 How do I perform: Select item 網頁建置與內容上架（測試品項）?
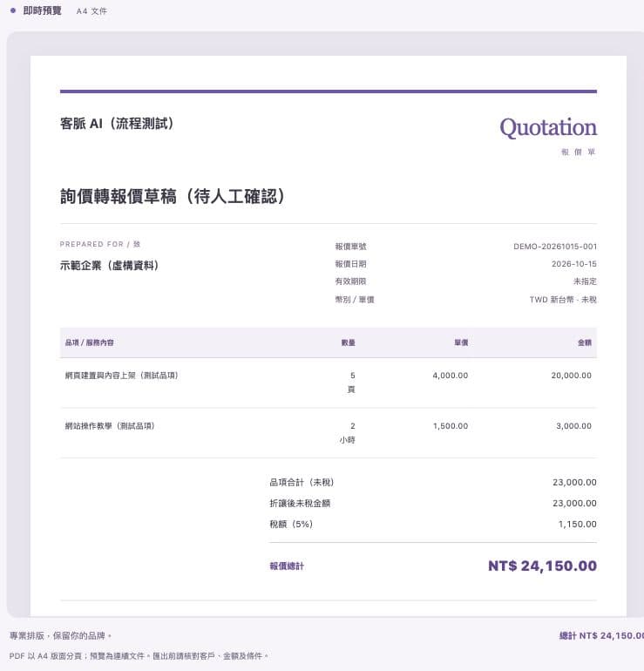click(x=121, y=376)
